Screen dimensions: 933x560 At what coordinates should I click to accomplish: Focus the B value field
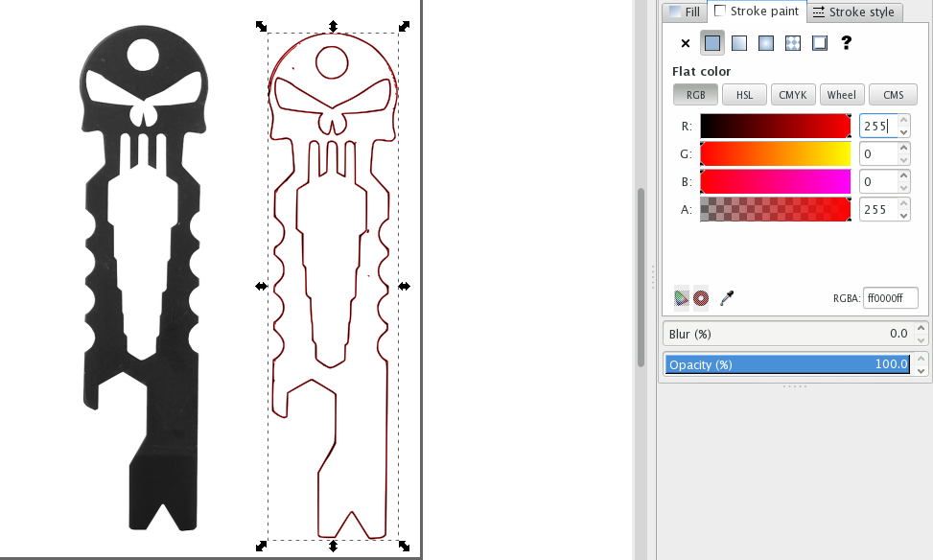pyautogui.click(x=878, y=181)
